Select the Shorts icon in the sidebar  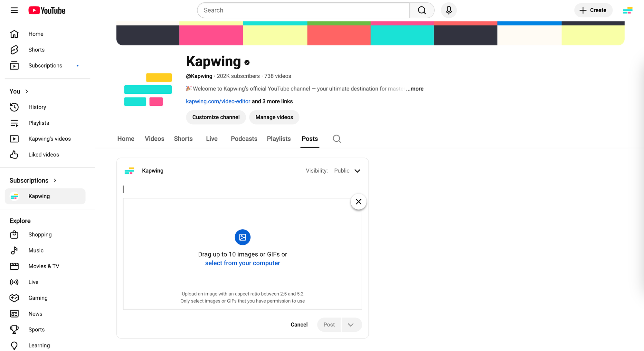coord(14,50)
